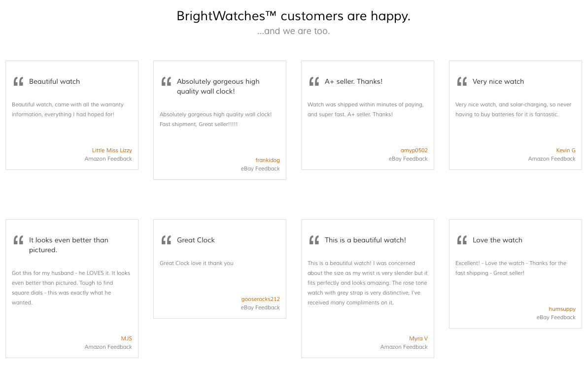
Task: Select the gooserocks212 reviewer name
Action: coord(260,299)
